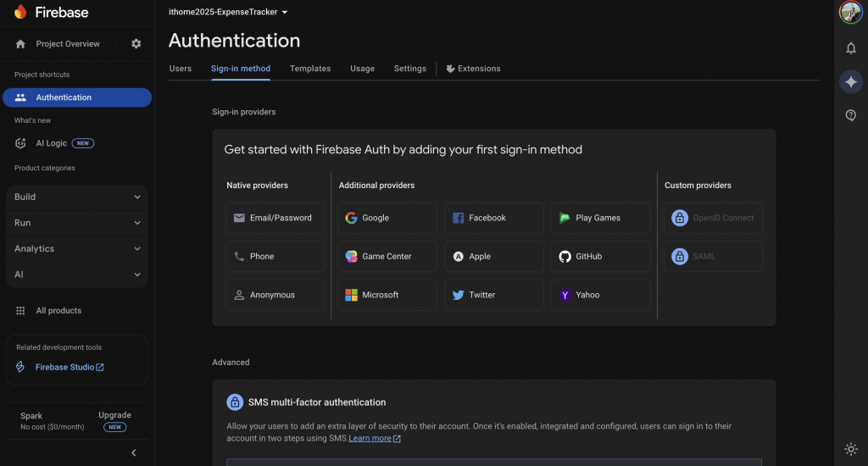Open All products grid
This screenshot has height=466, width=868.
point(58,311)
